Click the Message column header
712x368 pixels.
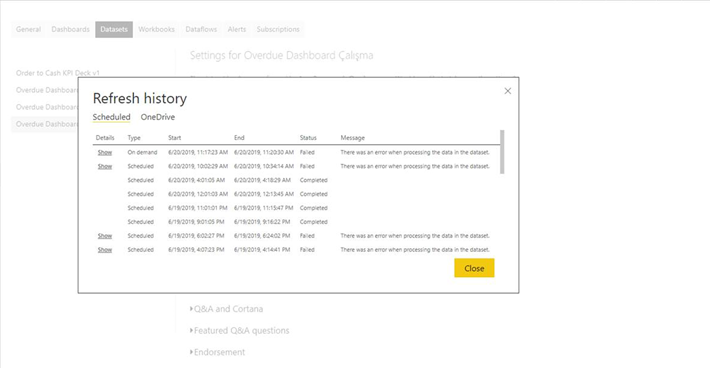click(352, 138)
